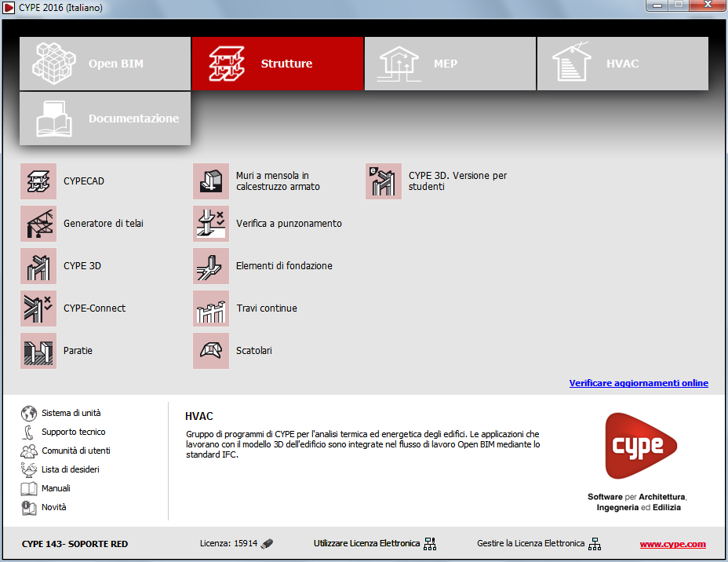This screenshot has height=562, width=728.
Task: Select the Strutture tab
Action: pos(278,64)
